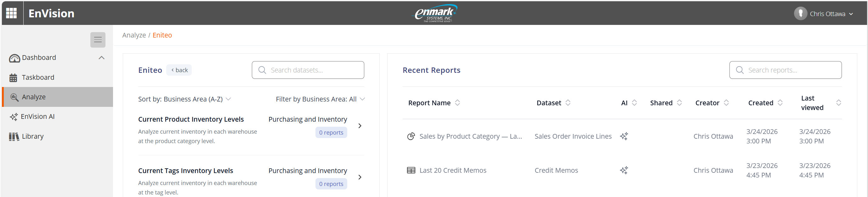Click the Analyze breadcrumb link
The width and height of the screenshot is (868, 197).
(x=134, y=35)
